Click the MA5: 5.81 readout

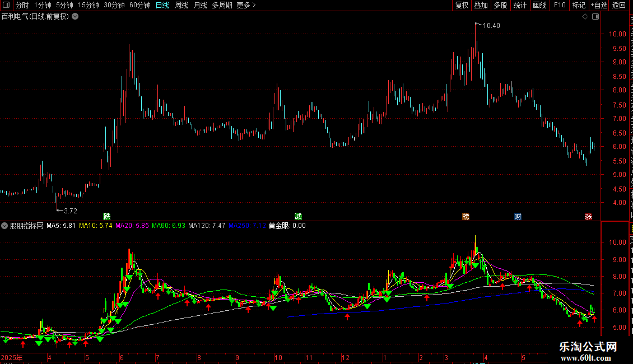(x=61, y=226)
